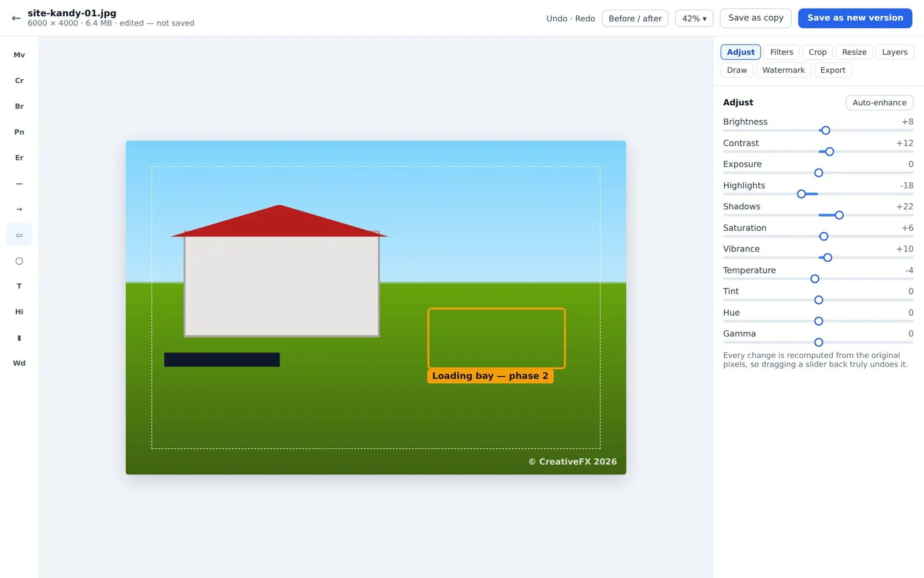
Task: Go back using the left arrow
Action: click(x=16, y=18)
